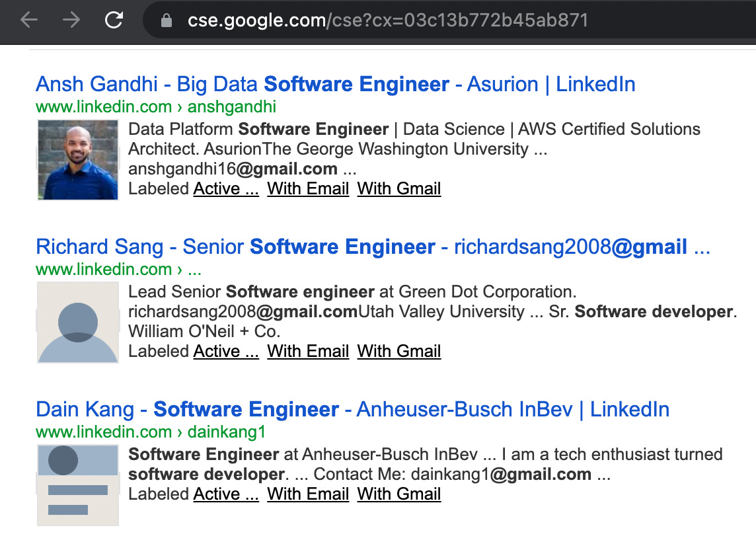The height and width of the screenshot is (542, 756).
Task: Click 'With Gmail' label under Richard Sang
Action: [398, 351]
